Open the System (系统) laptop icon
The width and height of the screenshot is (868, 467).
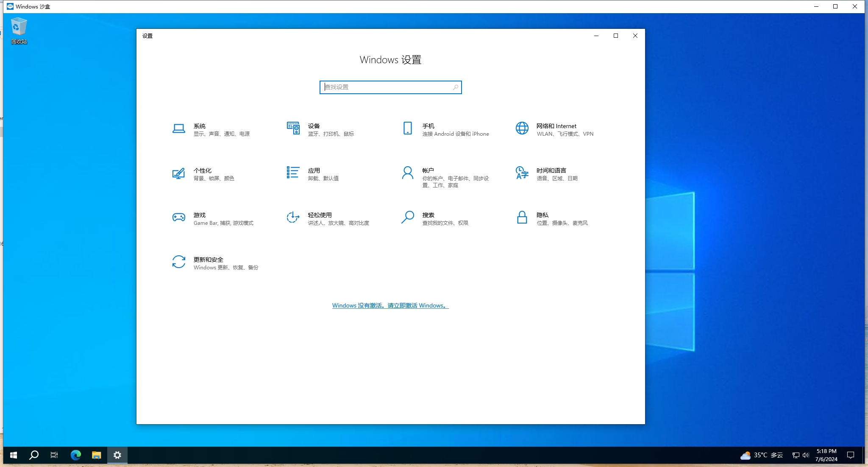178,129
